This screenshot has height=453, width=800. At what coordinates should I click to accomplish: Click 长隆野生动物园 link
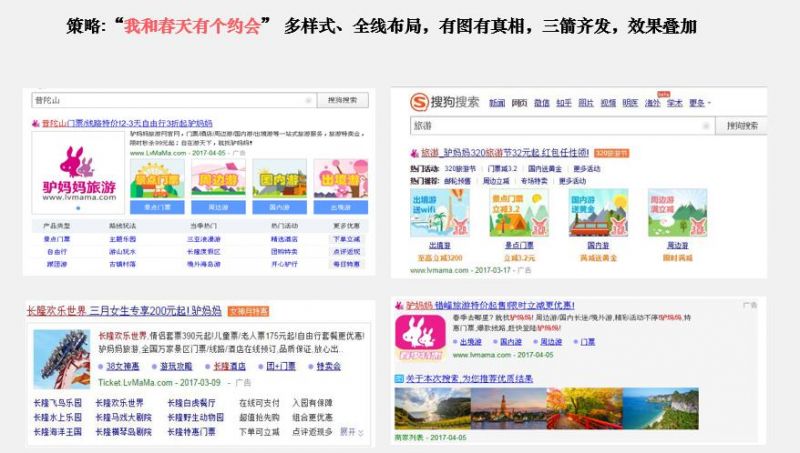coord(195,417)
